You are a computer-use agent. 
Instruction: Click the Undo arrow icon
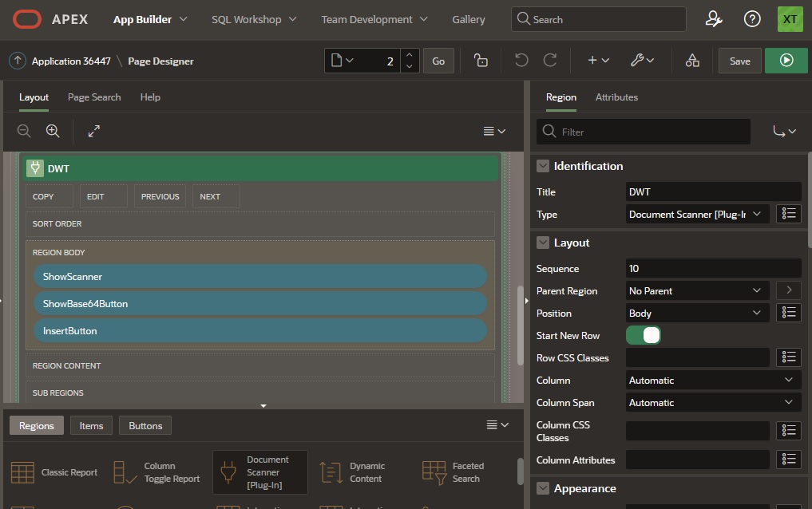click(521, 61)
